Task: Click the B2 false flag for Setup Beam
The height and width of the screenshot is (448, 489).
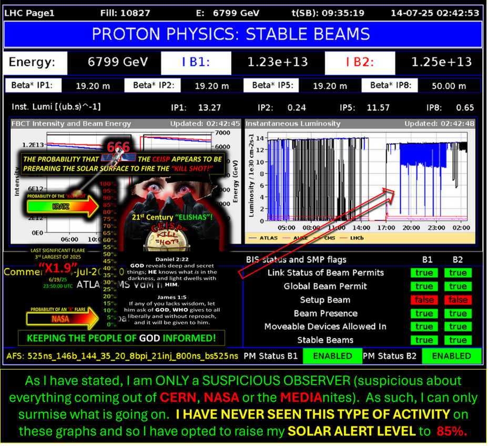Action: point(458,300)
